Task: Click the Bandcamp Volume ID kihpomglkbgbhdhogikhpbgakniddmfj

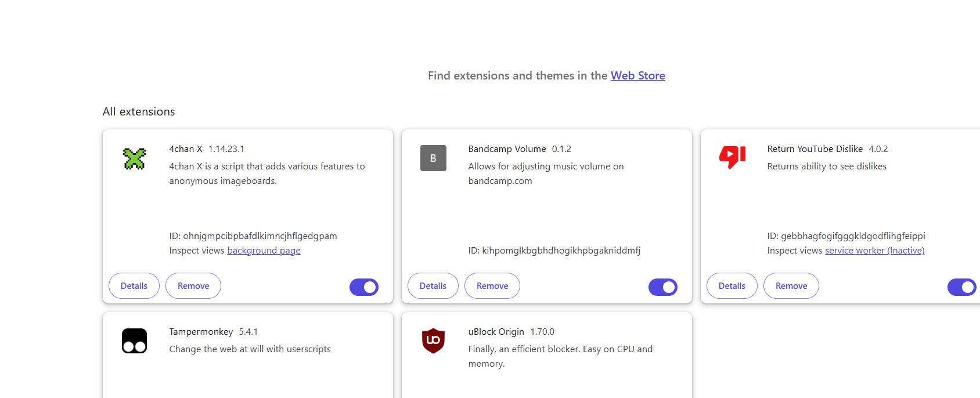Action: [554, 251]
